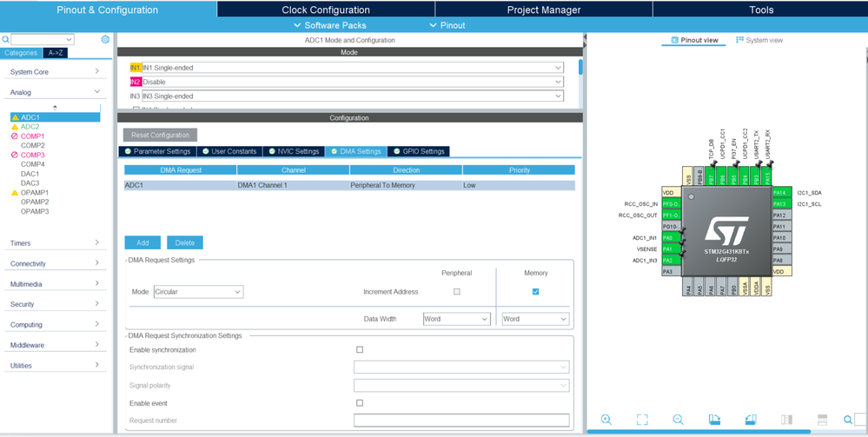Open the GPIO Settings tab
The height and width of the screenshot is (437, 868).
tap(419, 151)
